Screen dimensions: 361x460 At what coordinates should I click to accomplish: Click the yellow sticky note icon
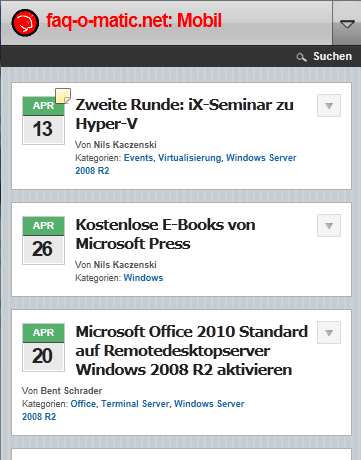[63, 96]
